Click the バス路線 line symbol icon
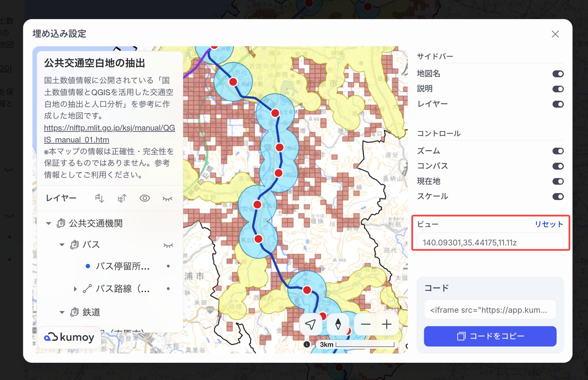The width and height of the screenshot is (588, 380). pyautogui.click(x=87, y=289)
